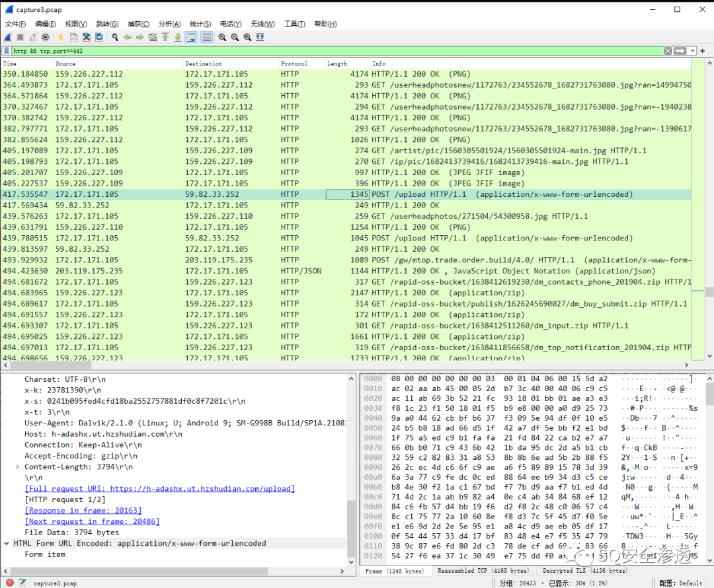Click the Host: h-adashx.ut.hzshudian.com field

(x=103, y=433)
